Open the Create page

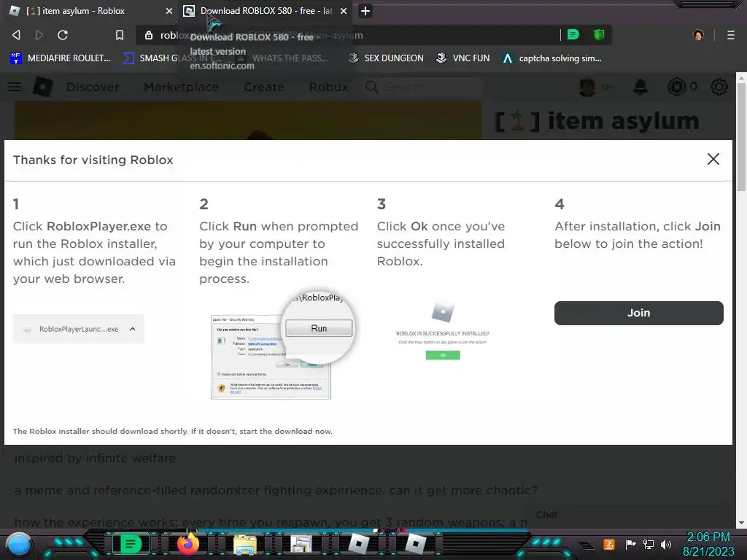[264, 87]
